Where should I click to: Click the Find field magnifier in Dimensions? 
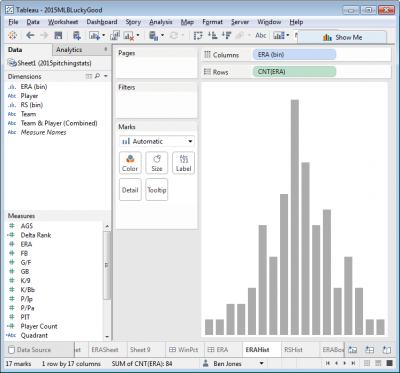tap(97, 76)
